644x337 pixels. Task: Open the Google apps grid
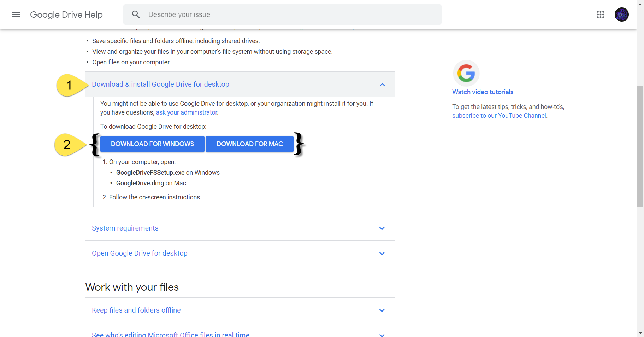tap(601, 14)
